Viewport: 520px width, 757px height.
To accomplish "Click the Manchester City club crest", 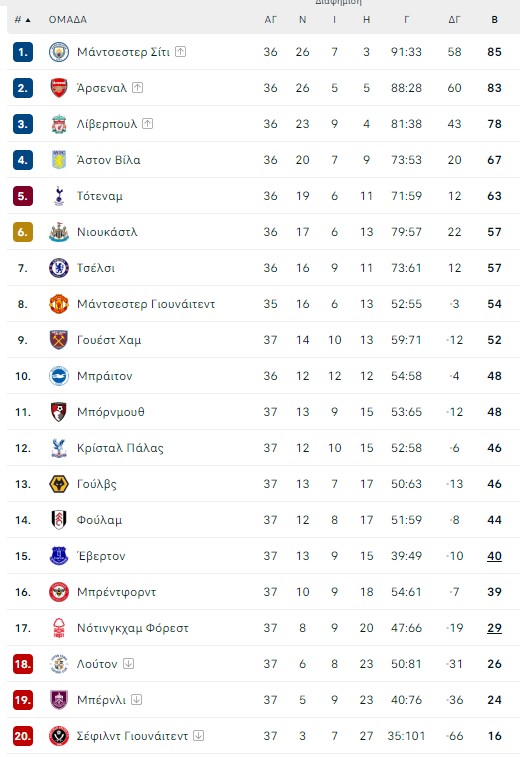I will pos(59,52).
